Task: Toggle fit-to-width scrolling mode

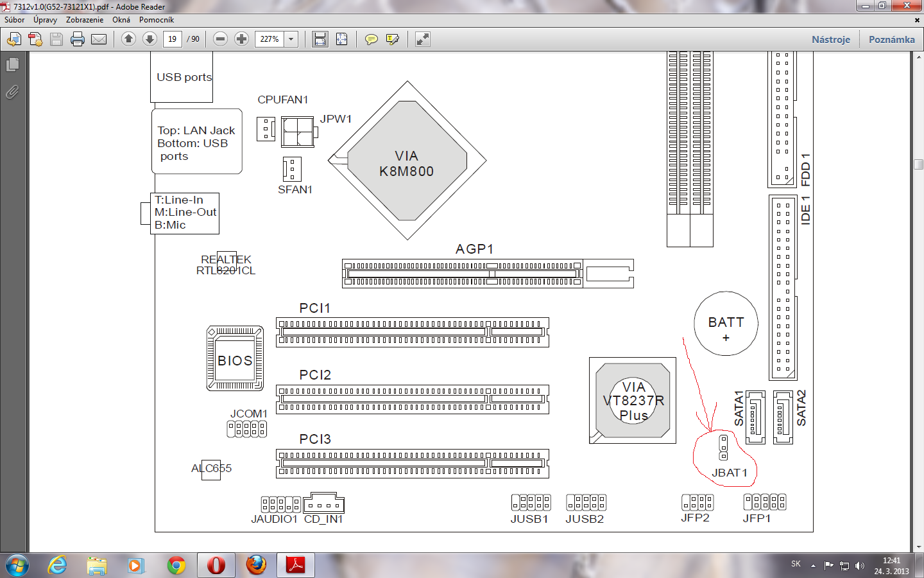Action: point(320,39)
